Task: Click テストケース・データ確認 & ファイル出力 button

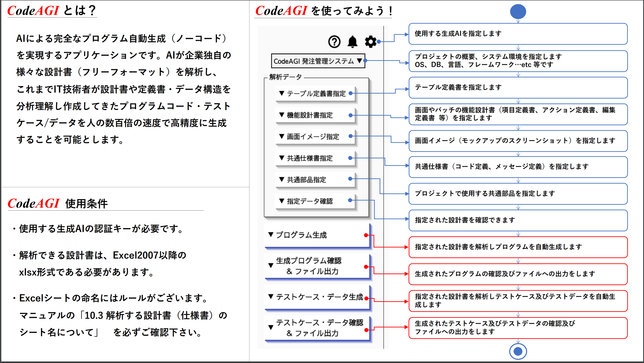Action: tap(317, 328)
